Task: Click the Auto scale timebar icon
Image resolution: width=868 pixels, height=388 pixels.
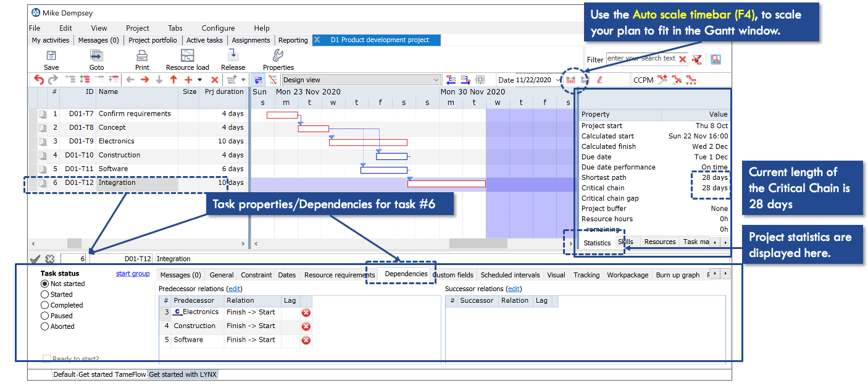Action: tap(570, 80)
